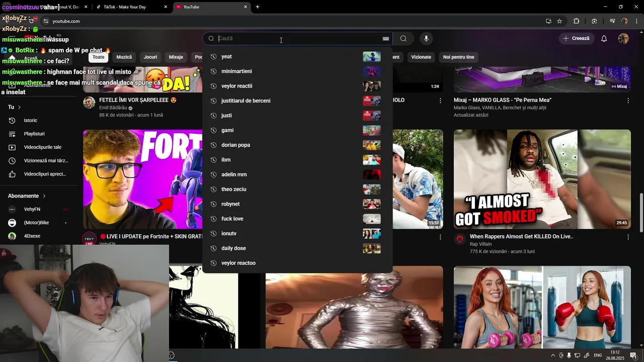Pick theo zeciu from search history
The width and height of the screenshot is (644, 362).
(297, 190)
